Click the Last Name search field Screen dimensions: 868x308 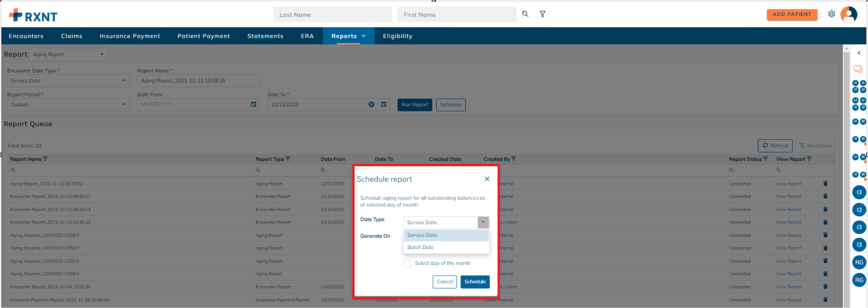[332, 15]
